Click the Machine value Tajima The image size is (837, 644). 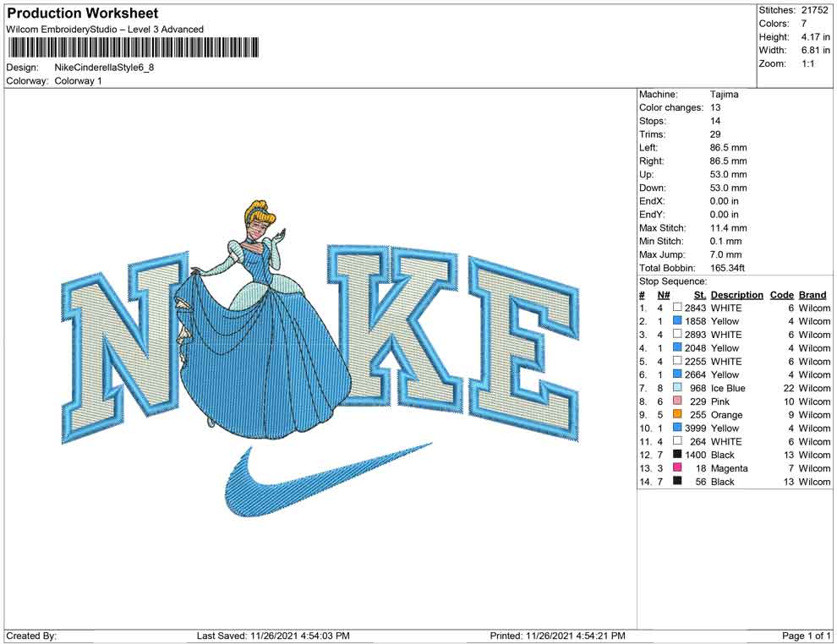[x=724, y=95]
